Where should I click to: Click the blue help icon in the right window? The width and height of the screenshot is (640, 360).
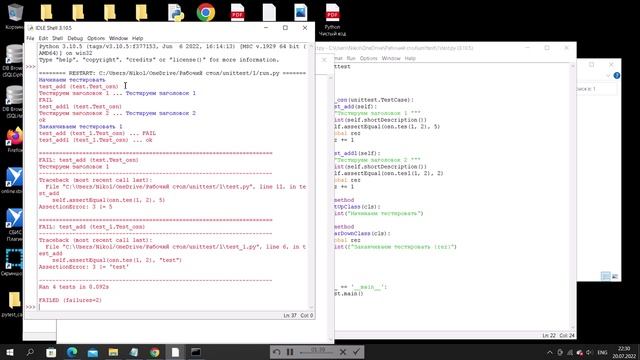[617, 76]
